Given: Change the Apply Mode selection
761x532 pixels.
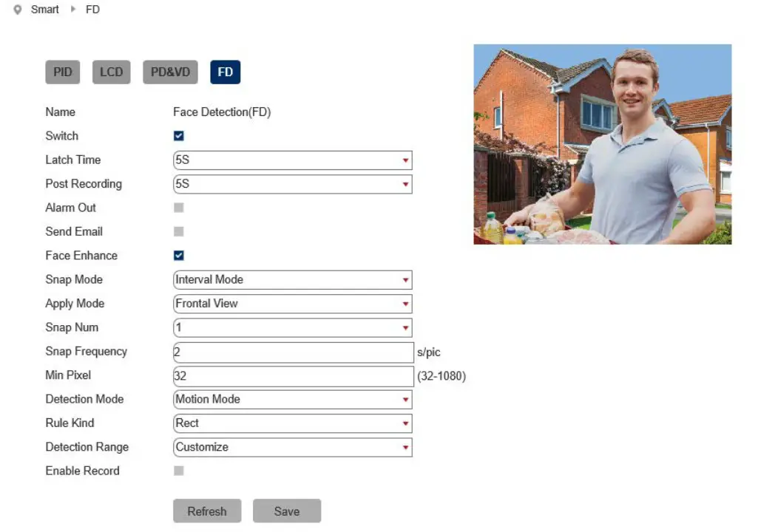Looking at the screenshot, I should (x=293, y=304).
